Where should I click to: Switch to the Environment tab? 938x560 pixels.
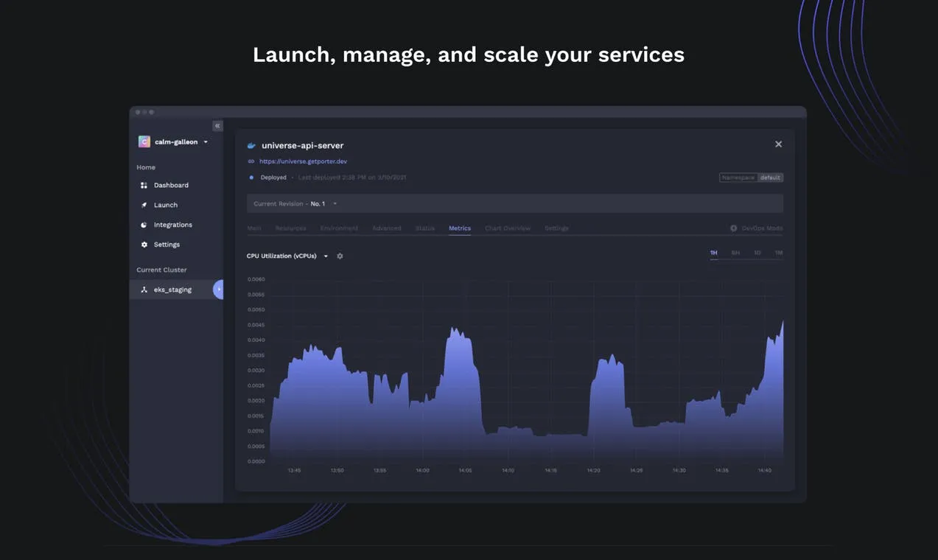coord(339,228)
